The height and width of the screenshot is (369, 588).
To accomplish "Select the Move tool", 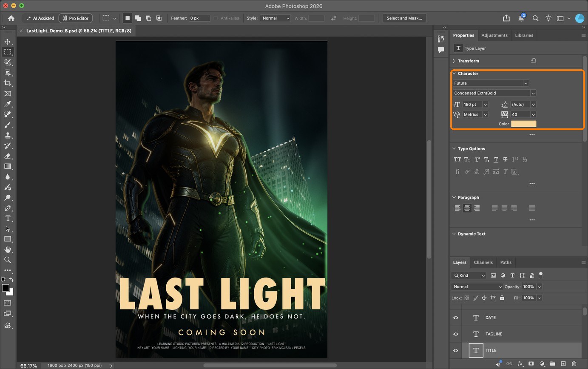I will tap(8, 42).
